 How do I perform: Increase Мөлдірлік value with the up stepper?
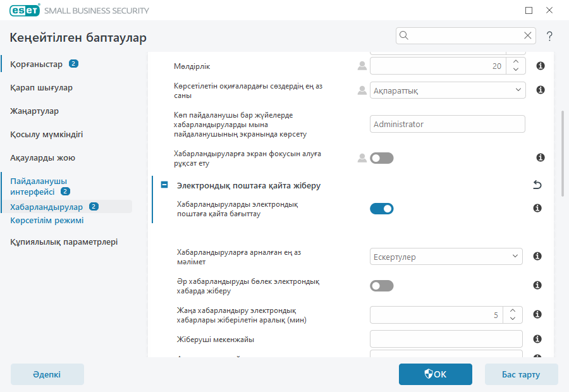pyautogui.click(x=515, y=61)
